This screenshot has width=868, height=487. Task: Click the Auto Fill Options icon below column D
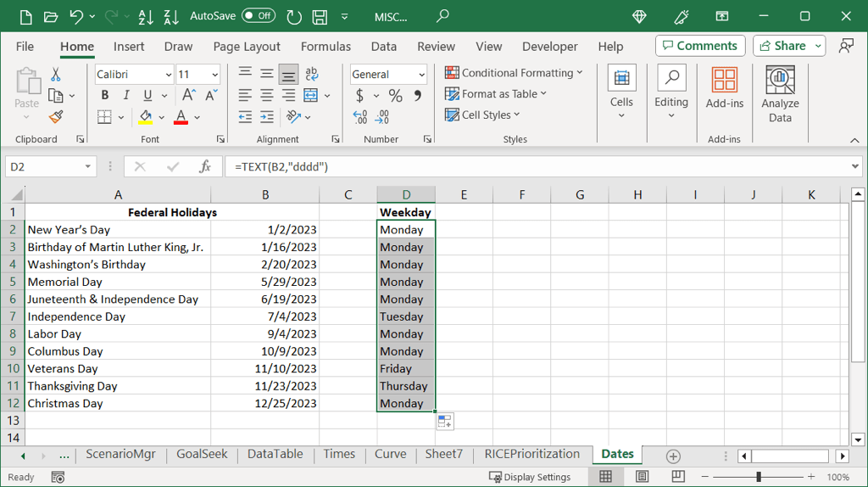445,422
